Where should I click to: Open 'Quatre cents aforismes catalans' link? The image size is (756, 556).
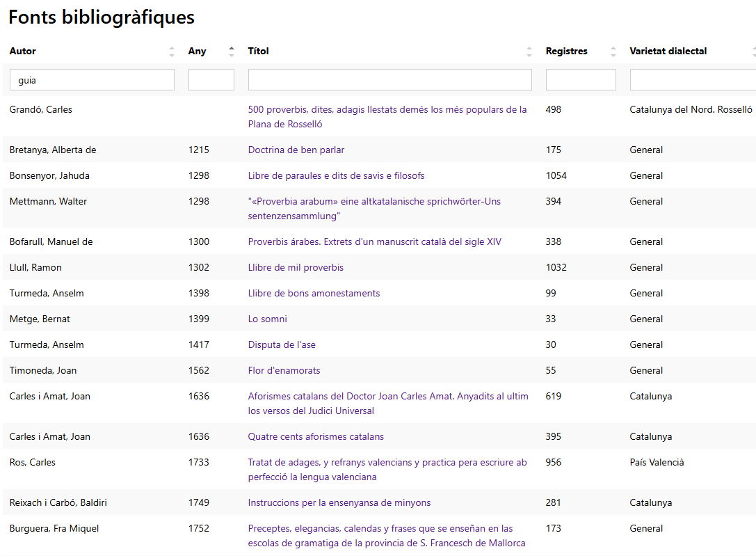[x=316, y=436]
